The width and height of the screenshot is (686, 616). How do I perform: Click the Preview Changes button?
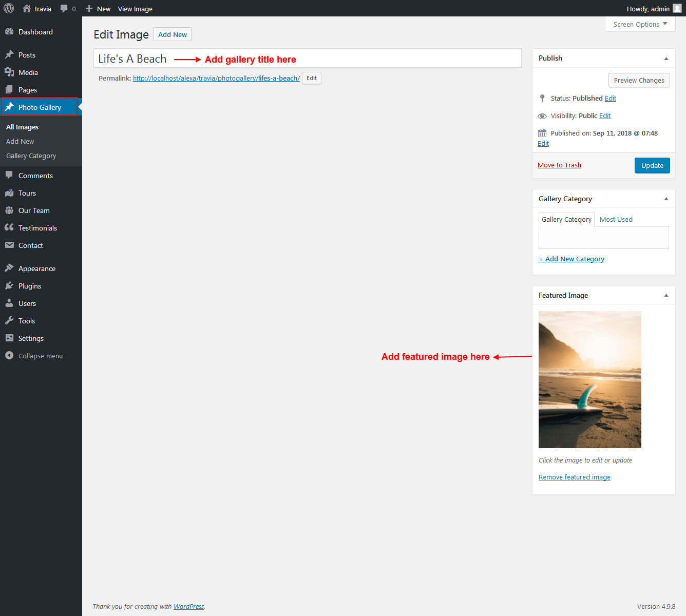(x=639, y=80)
